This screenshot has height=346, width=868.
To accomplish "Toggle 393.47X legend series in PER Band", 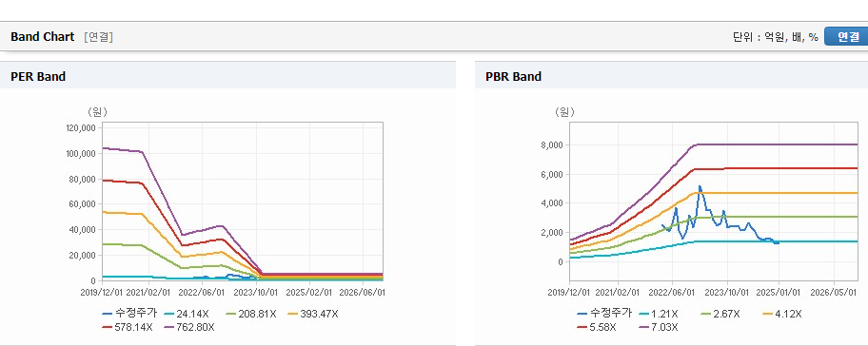I will click(x=312, y=314).
